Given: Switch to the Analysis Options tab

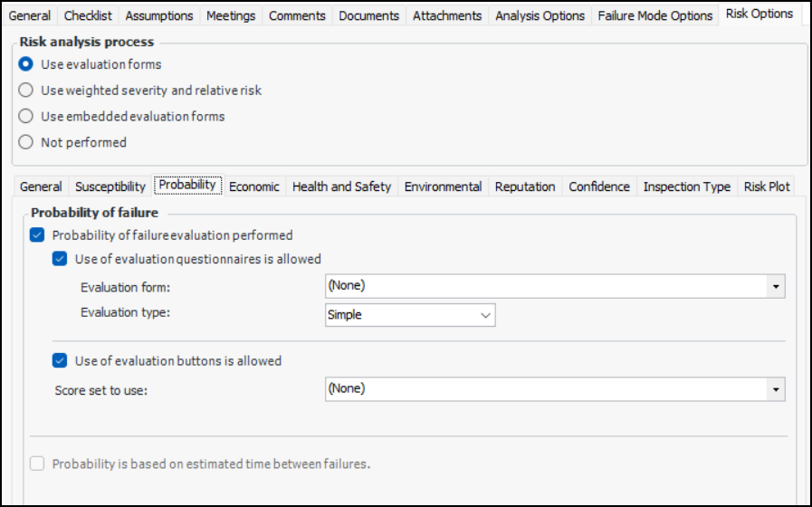Looking at the screenshot, I should click(x=540, y=15).
